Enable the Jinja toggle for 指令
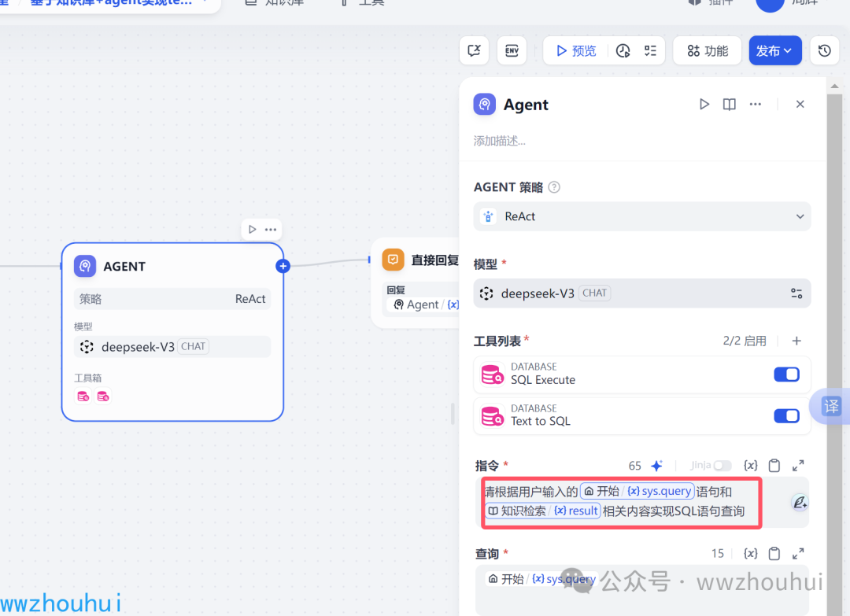The width and height of the screenshot is (850, 616). click(x=722, y=466)
